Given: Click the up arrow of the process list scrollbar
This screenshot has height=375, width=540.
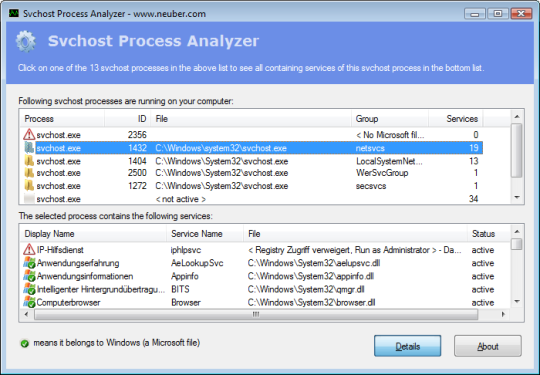Looking at the screenshot, I should (x=517, y=117).
